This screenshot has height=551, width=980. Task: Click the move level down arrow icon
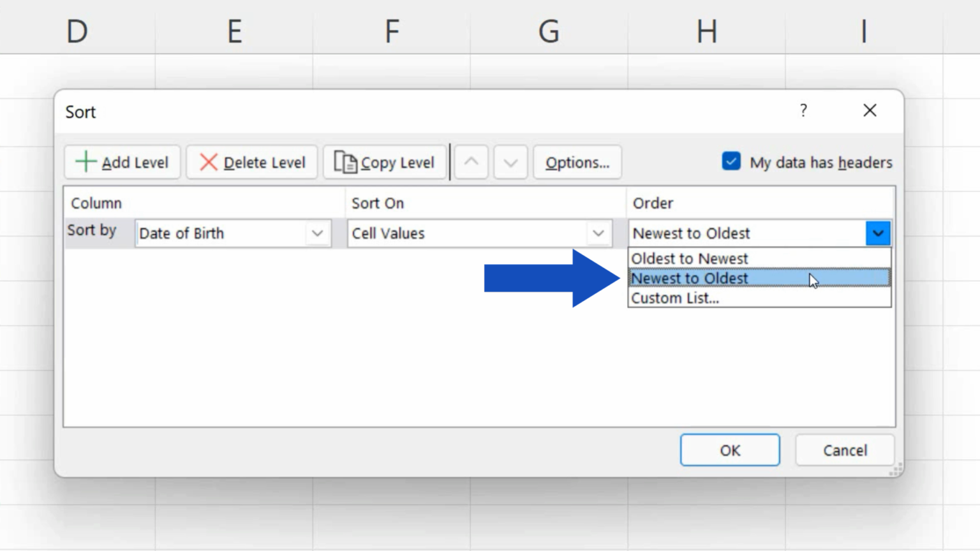coord(510,162)
